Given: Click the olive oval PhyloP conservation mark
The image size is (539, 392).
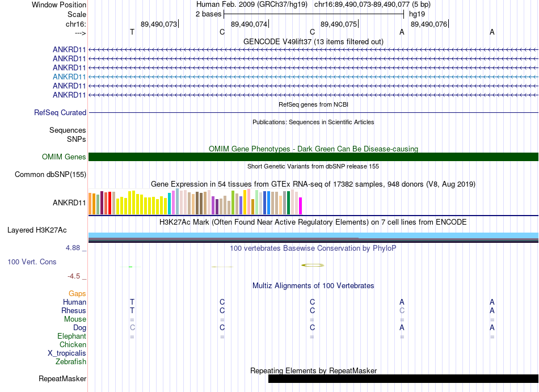Looking at the screenshot, I should 313,265.
